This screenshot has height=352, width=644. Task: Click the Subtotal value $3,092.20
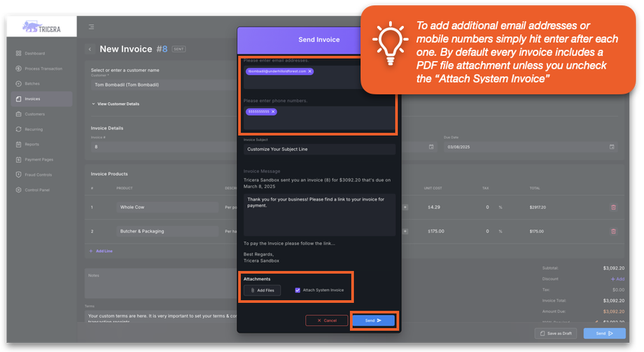coord(614,268)
